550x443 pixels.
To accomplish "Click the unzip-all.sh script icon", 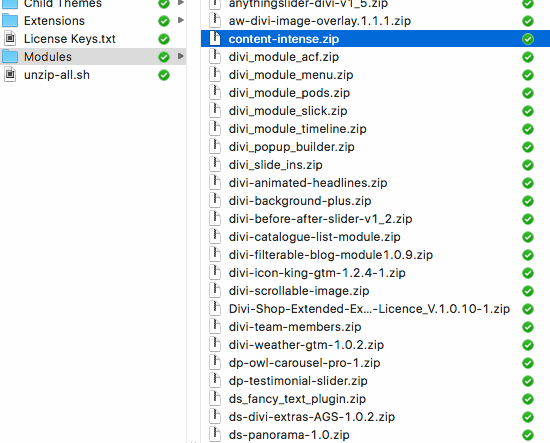I will (x=10, y=75).
